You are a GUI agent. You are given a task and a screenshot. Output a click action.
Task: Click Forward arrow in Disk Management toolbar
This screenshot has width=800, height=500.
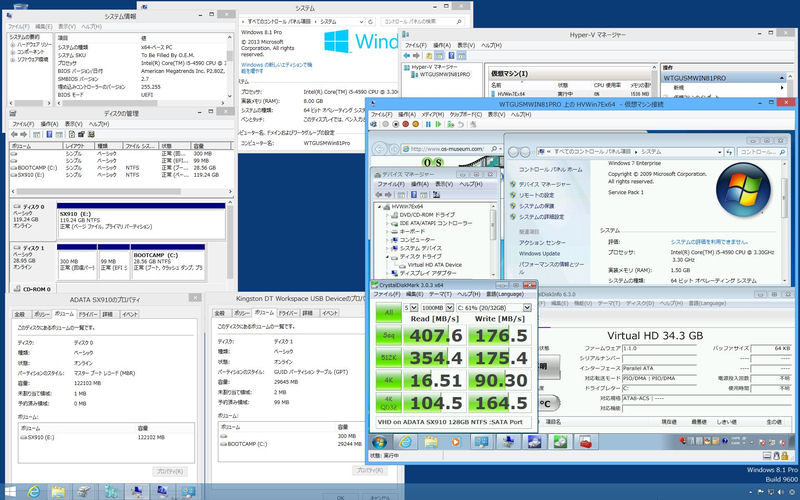coord(23,134)
